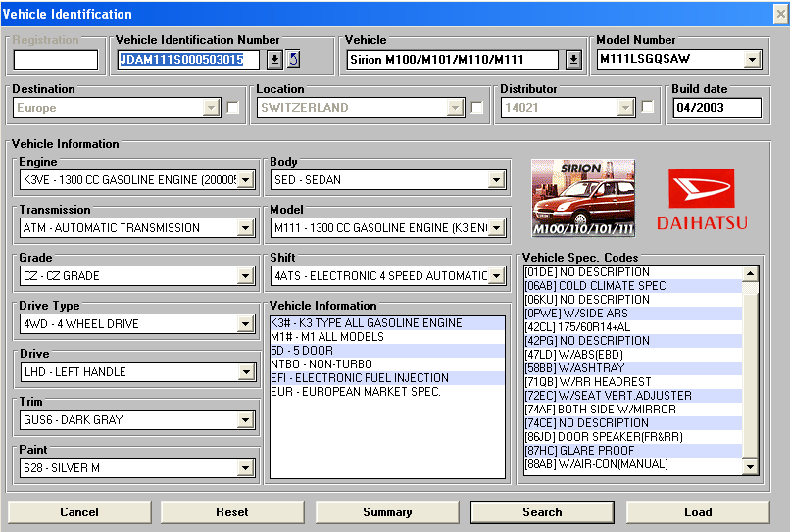Click the Daihatsu logo

(x=701, y=200)
